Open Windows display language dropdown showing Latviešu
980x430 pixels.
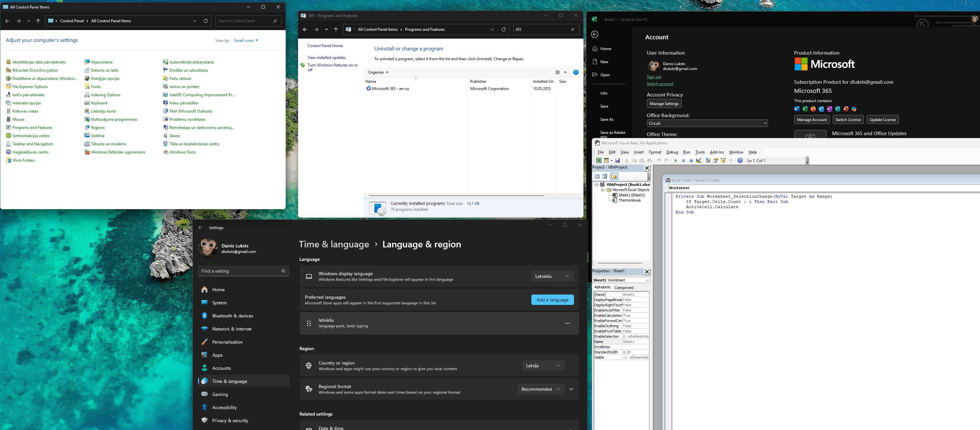552,276
